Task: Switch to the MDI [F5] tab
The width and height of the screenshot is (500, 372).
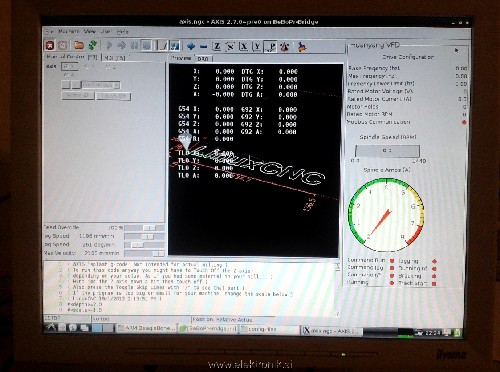Action: 115,58
